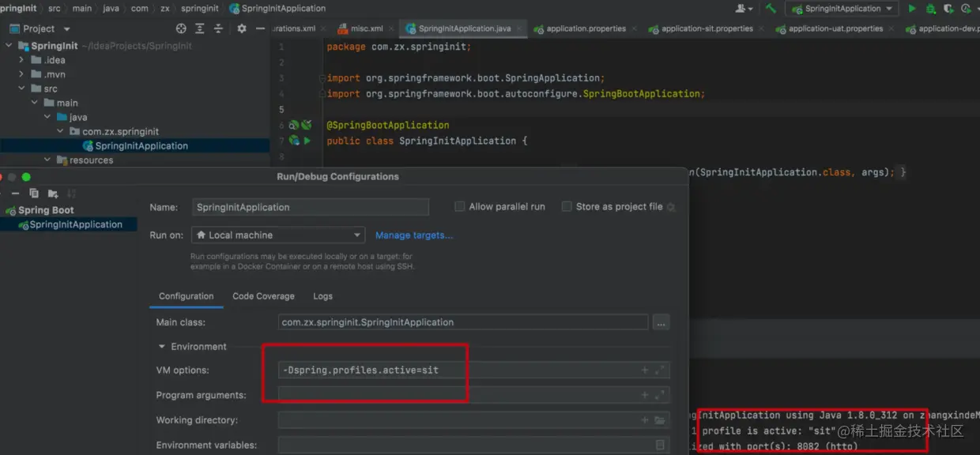Click the Main class input field
This screenshot has width=980, height=455.
[x=463, y=322]
